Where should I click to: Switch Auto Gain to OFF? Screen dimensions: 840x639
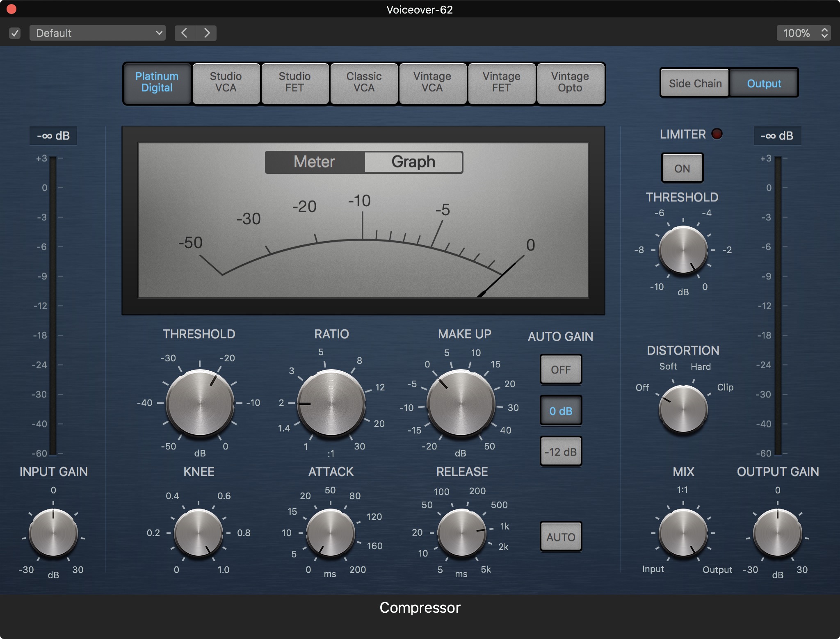[560, 370]
